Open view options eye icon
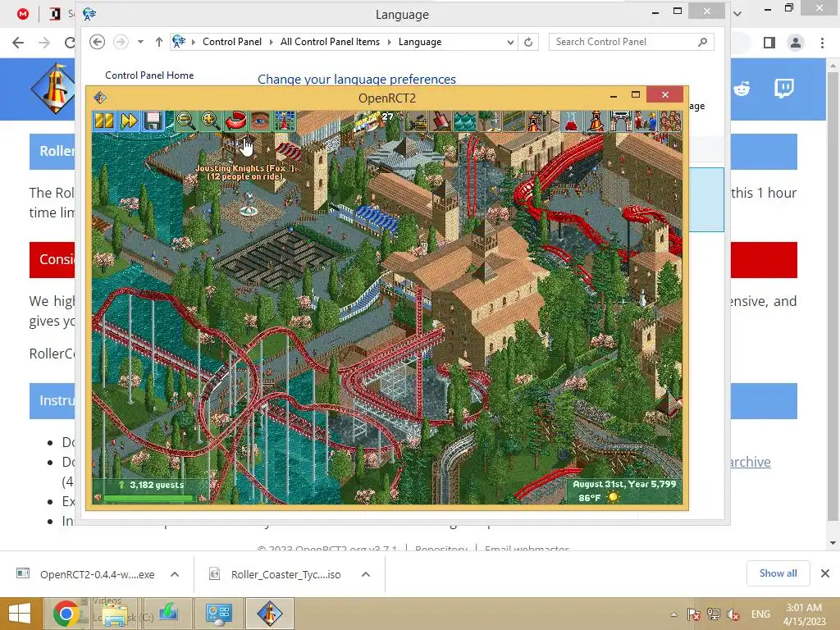Screen dimensions: 840x630 point(260,121)
